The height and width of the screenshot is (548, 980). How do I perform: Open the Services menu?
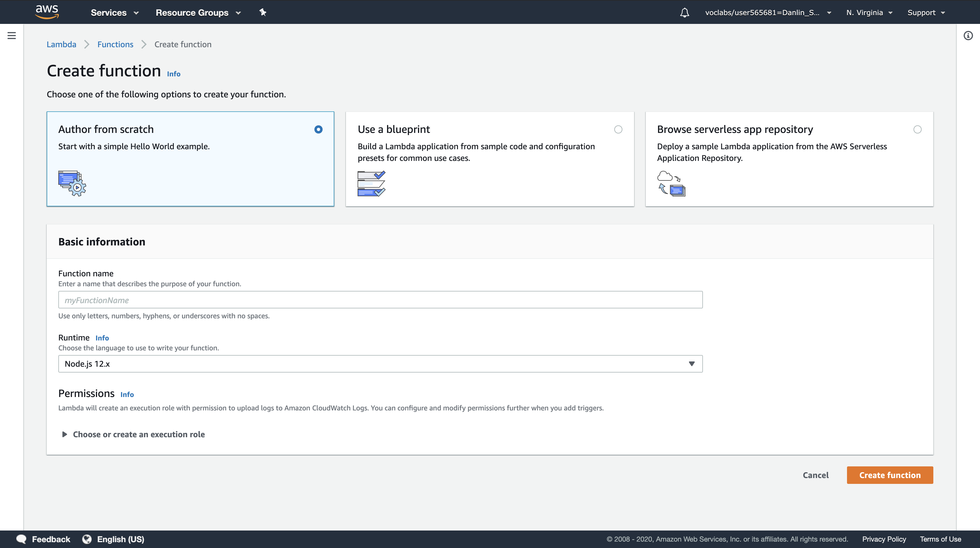point(114,13)
